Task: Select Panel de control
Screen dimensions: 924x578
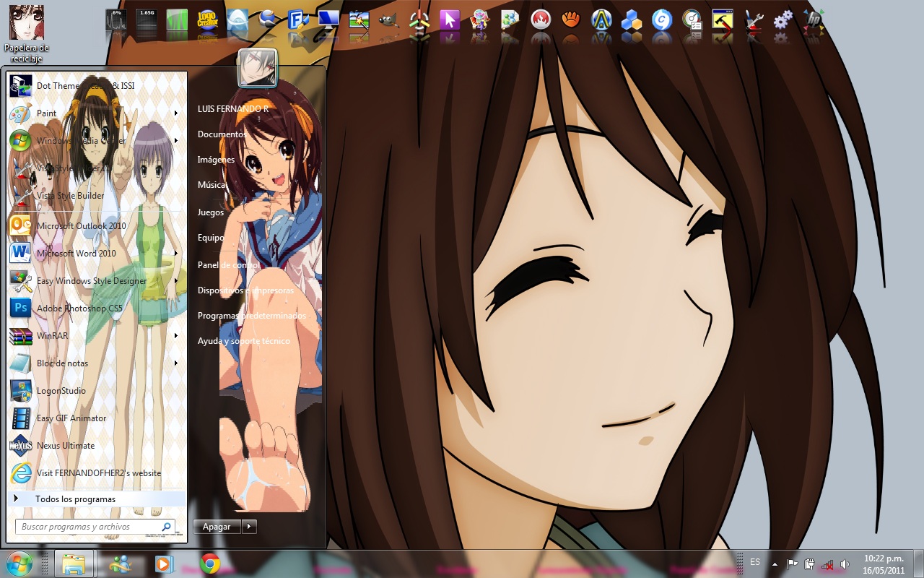Action: [228, 265]
